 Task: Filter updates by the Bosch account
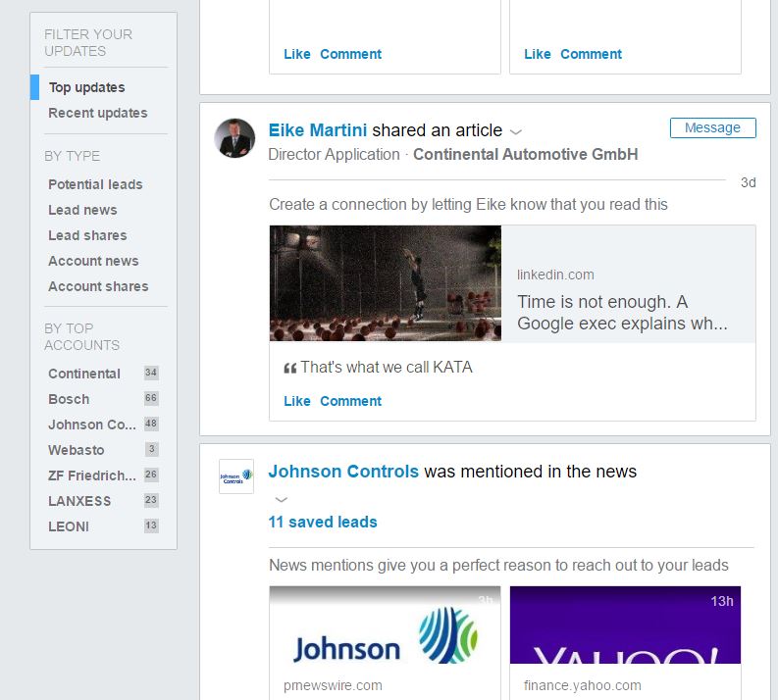click(x=69, y=399)
